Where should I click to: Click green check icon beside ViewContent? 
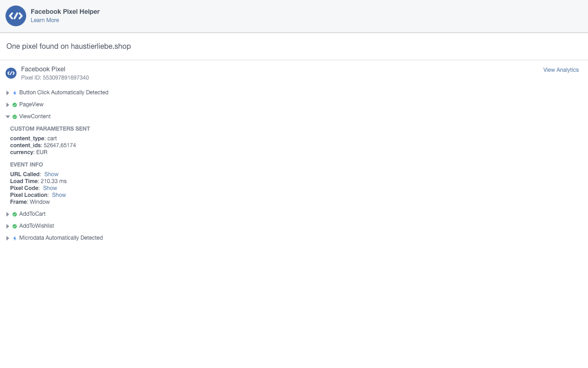point(15,117)
